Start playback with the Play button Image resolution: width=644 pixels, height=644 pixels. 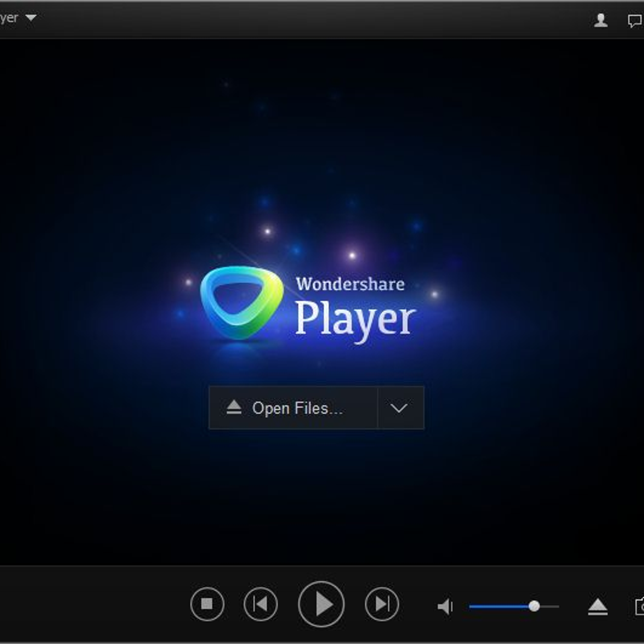click(321, 604)
